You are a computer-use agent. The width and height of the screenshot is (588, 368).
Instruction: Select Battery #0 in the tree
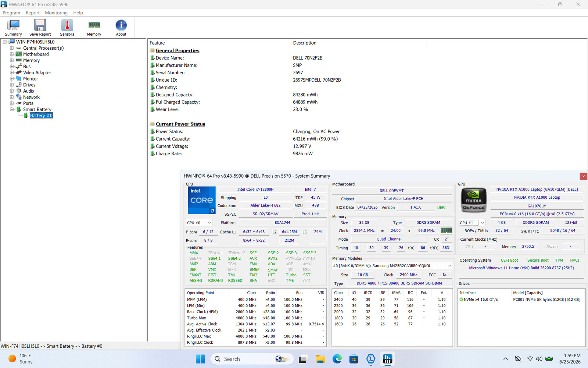(41, 116)
